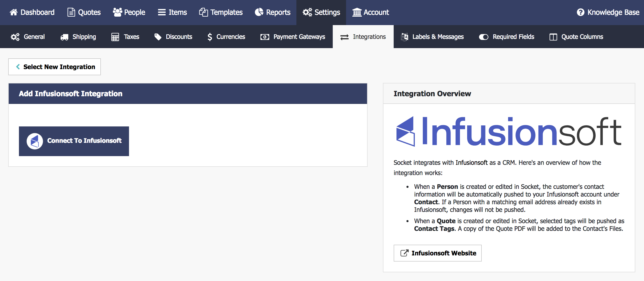Click the Knowledge Base question mark icon
644x281 pixels.
(x=581, y=12)
